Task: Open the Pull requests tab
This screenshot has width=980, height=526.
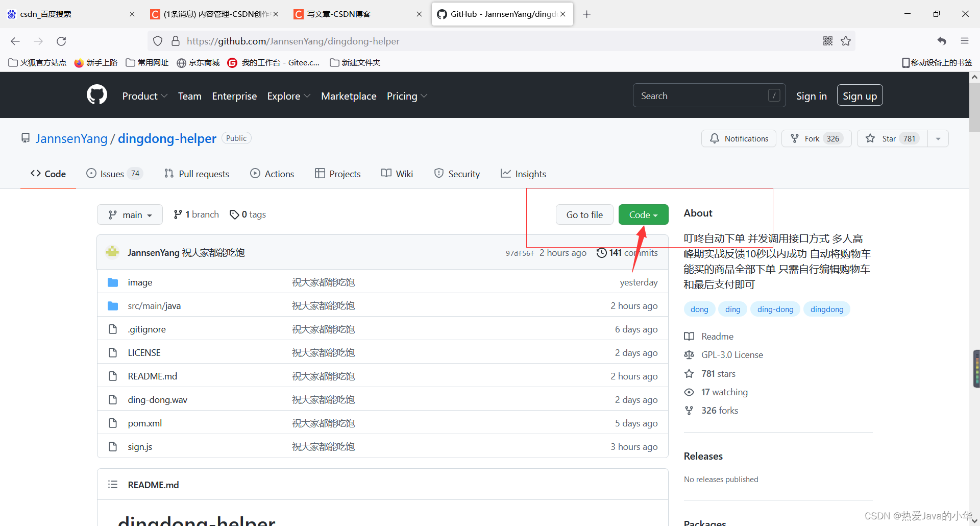Action: (197, 174)
